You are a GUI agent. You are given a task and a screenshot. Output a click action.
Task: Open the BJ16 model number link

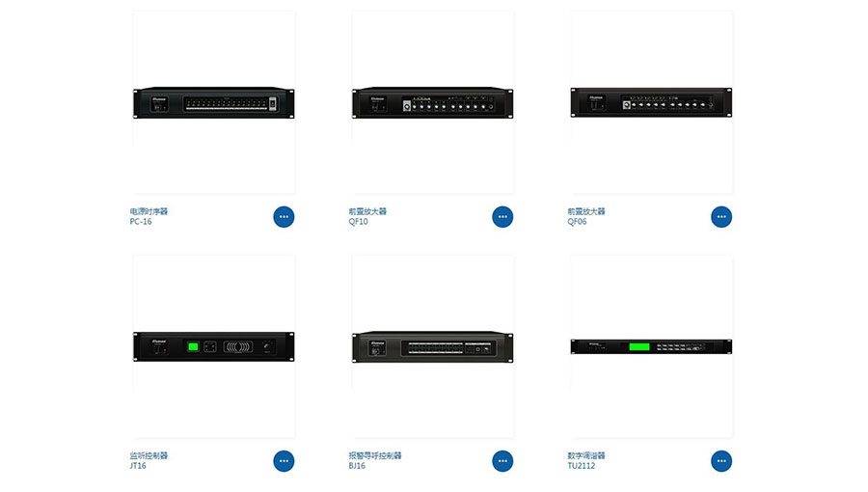[357, 466]
